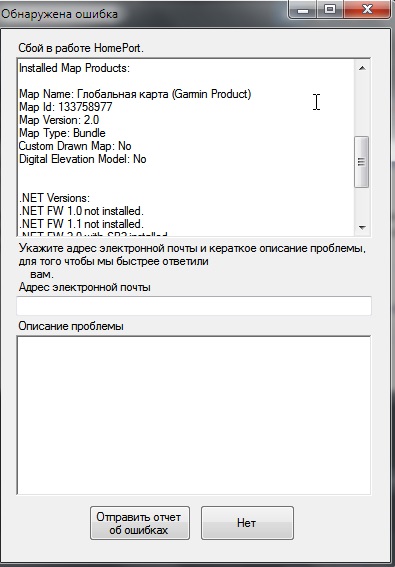The width and height of the screenshot is (395, 567).
Task: Click the '.NET Versions:' line
Action: (x=54, y=198)
